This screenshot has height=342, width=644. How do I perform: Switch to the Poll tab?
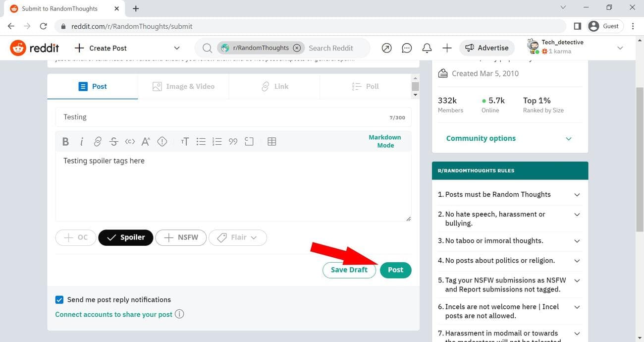[x=365, y=87]
